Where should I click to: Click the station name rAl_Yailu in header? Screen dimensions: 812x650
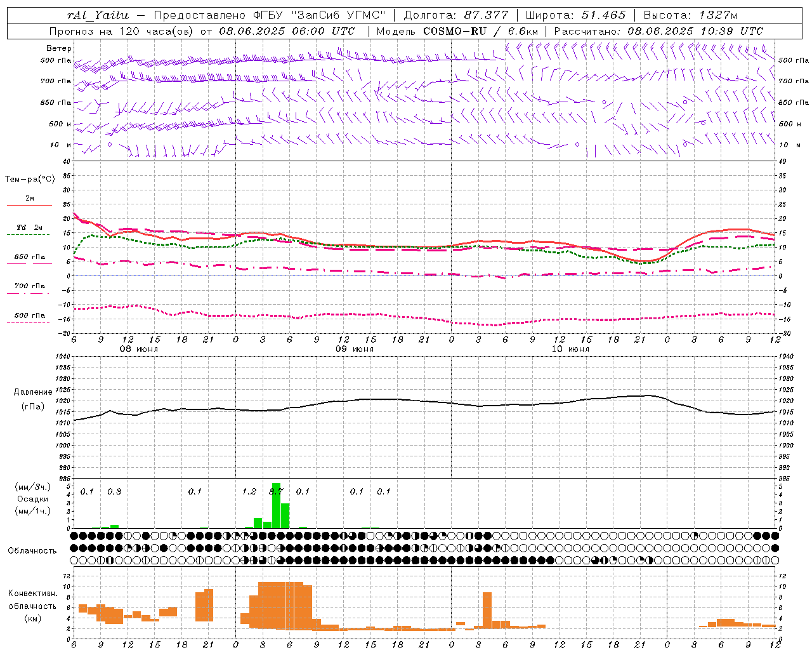[x=97, y=15]
